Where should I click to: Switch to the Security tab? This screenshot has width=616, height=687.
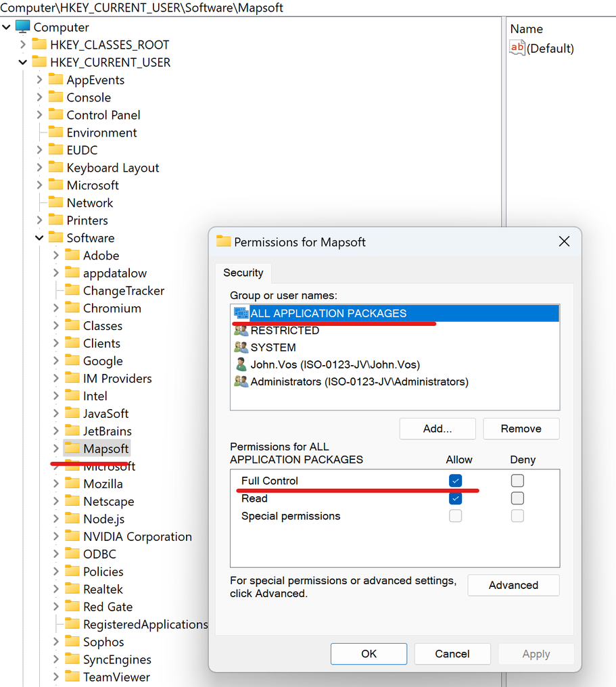click(x=243, y=273)
